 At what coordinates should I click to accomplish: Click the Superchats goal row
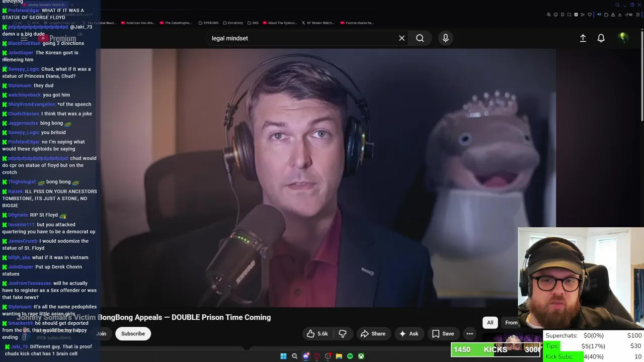click(594, 335)
